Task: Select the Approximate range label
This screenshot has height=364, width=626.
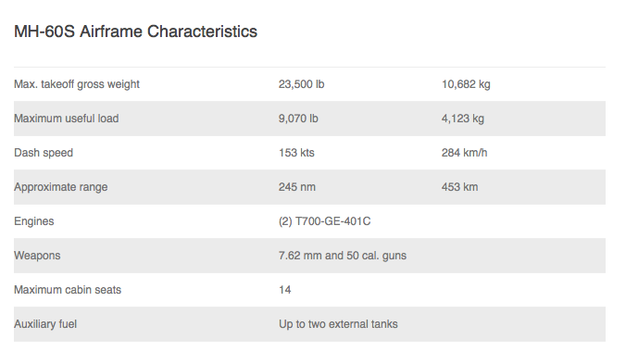Action: click(61, 187)
